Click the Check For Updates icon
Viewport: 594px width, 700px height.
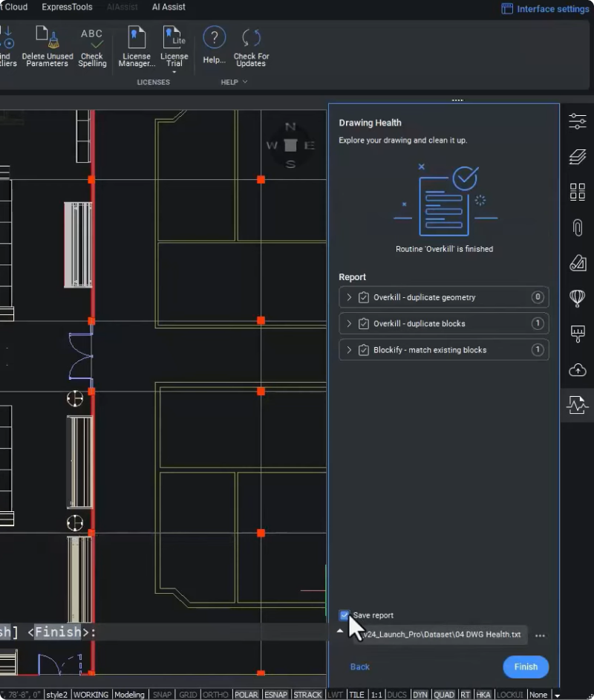click(x=251, y=48)
